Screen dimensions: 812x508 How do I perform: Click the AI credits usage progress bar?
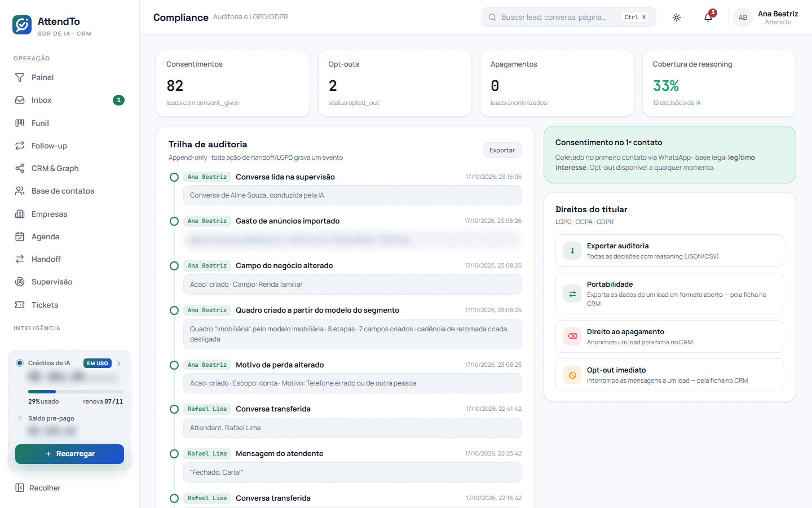coord(76,392)
